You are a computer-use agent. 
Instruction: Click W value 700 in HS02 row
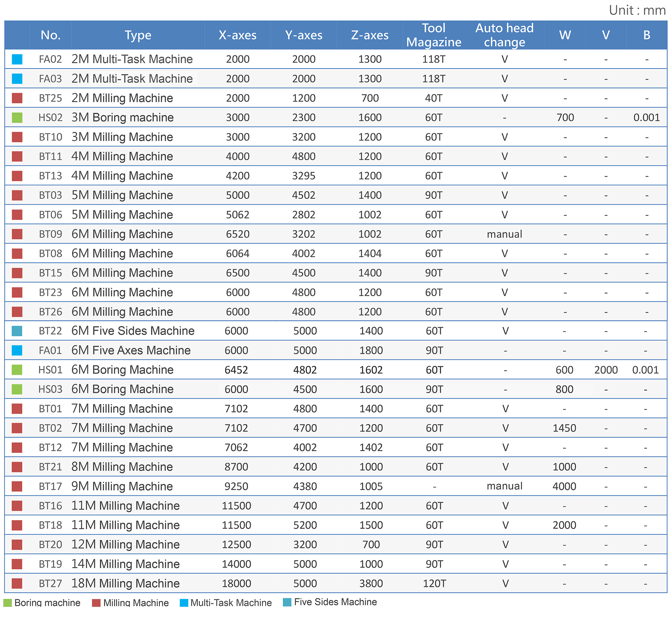click(x=565, y=117)
